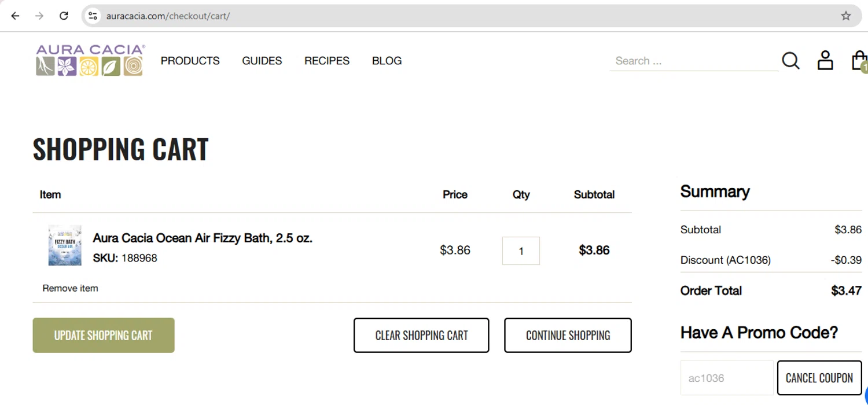Click the Item column header

tap(50, 195)
